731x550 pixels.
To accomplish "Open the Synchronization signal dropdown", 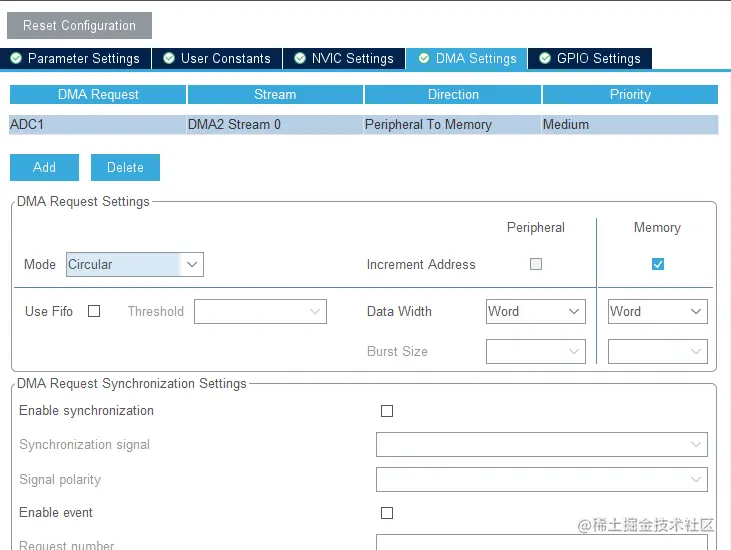I will point(542,444).
